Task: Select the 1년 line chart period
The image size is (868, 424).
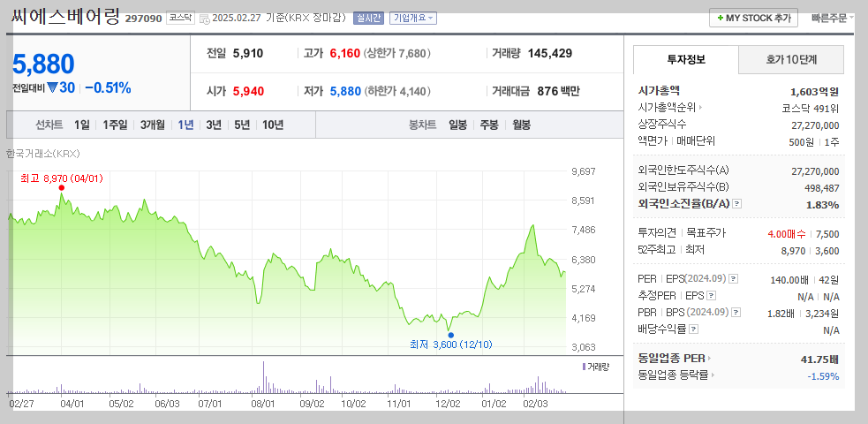Action: click(185, 125)
